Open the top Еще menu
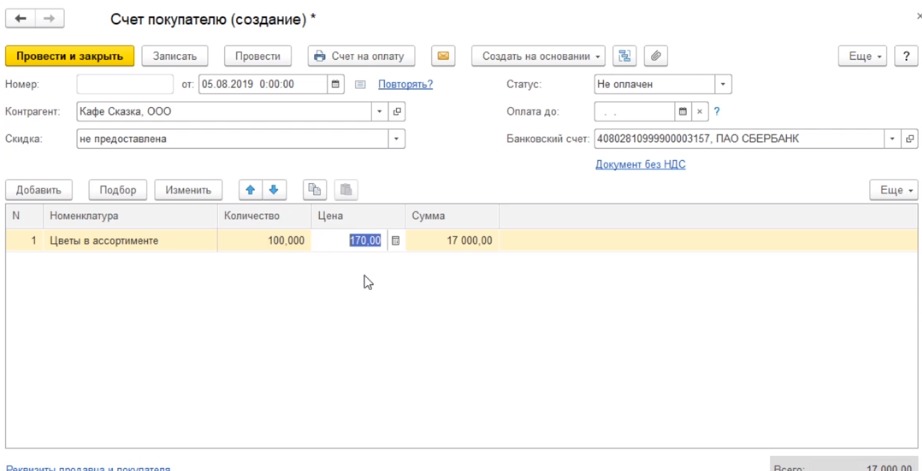Image resolution: width=922 pixels, height=471 pixels. [x=866, y=56]
